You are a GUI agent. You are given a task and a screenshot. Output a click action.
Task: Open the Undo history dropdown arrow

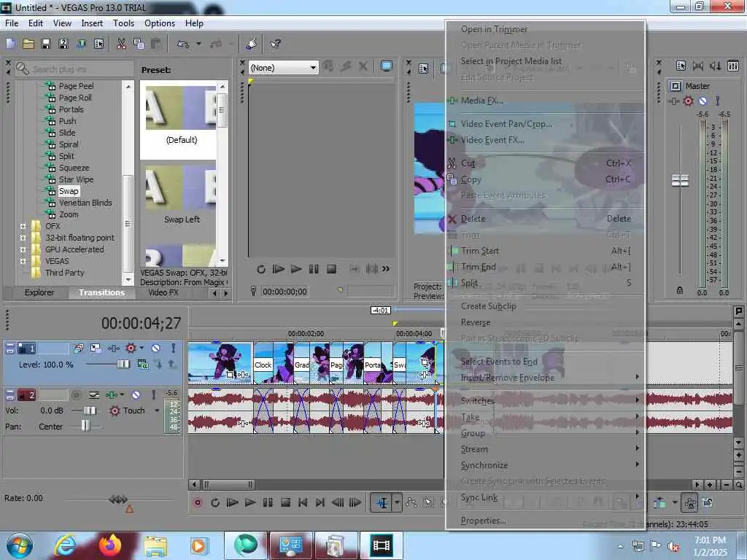[x=198, y=44]
